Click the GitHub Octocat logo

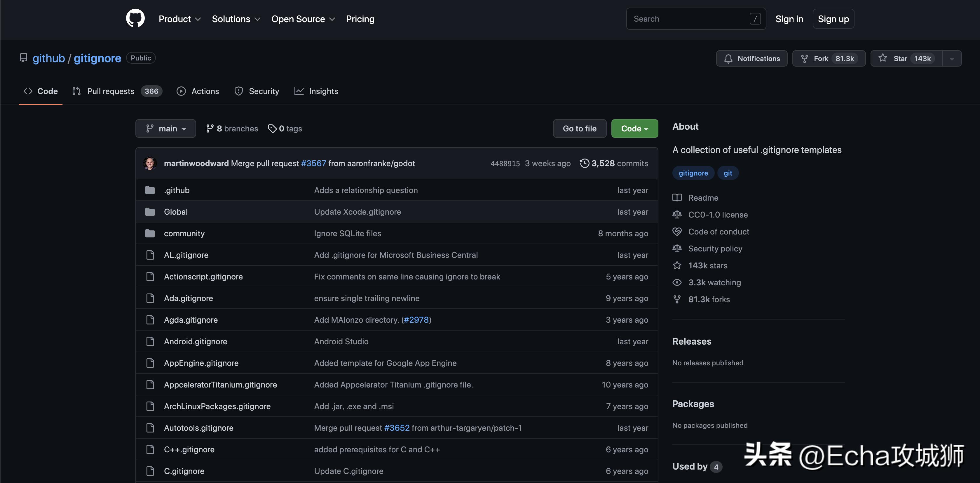click(x=135, y=19)
